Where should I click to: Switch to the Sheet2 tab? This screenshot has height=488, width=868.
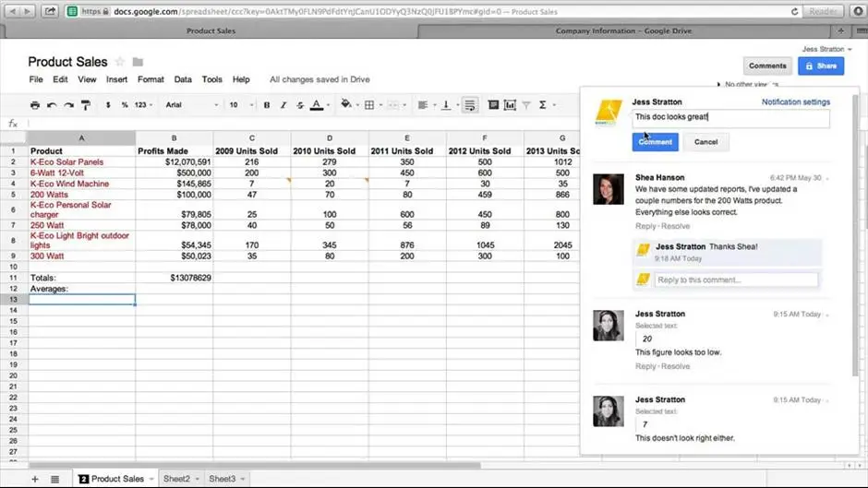[176, 479]
